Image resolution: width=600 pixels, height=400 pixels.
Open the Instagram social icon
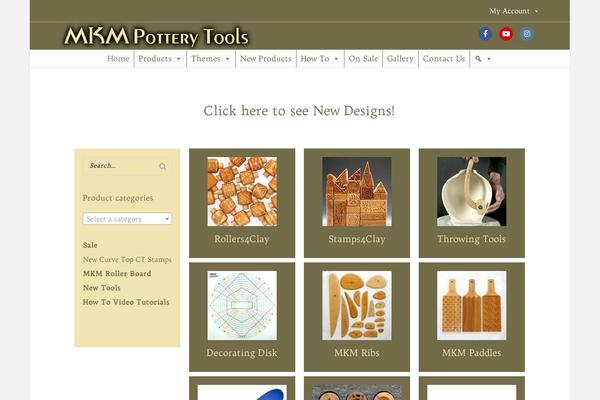[527, 34]
